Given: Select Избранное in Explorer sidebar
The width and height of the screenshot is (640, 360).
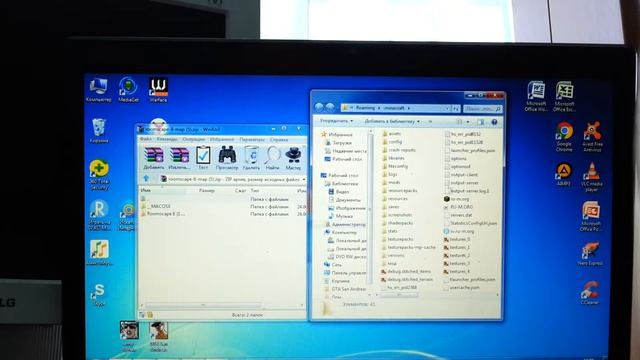Looking at the screenshot, I should click(x=337, y=134).
